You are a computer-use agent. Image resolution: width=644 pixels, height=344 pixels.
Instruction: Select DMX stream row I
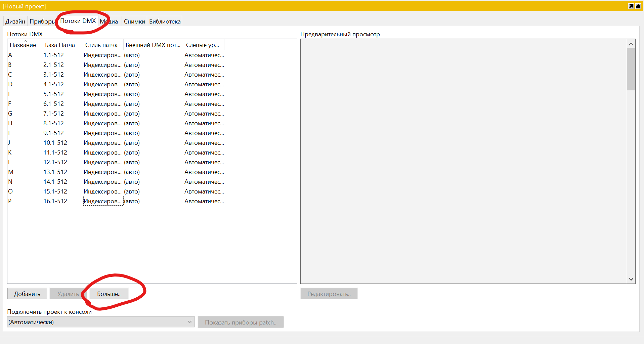(x=116, y=133)
